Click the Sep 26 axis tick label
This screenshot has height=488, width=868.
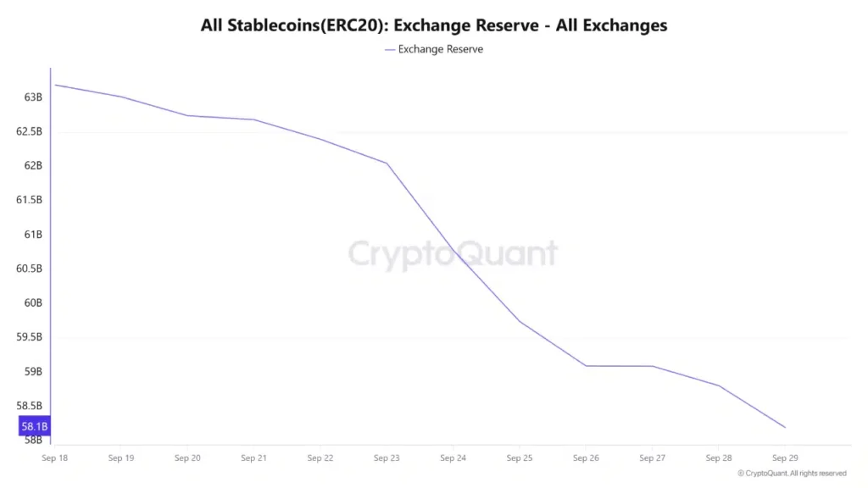(586, 458)
